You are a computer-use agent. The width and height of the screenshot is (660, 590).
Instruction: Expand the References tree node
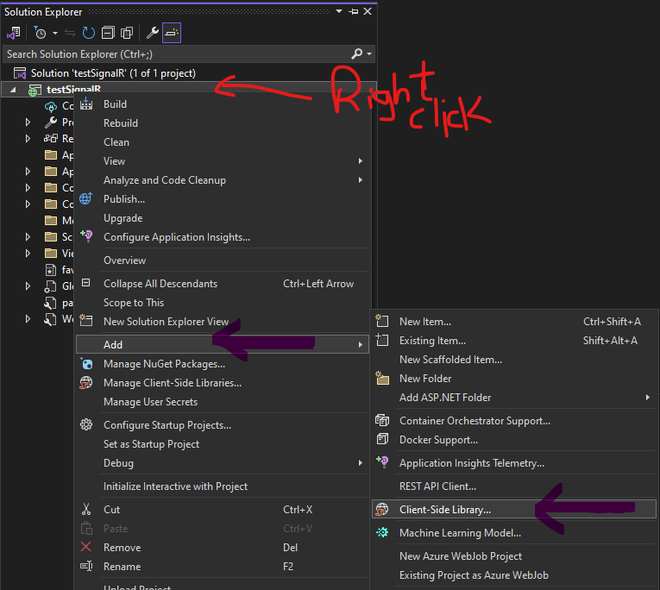[x=28, y=138]
